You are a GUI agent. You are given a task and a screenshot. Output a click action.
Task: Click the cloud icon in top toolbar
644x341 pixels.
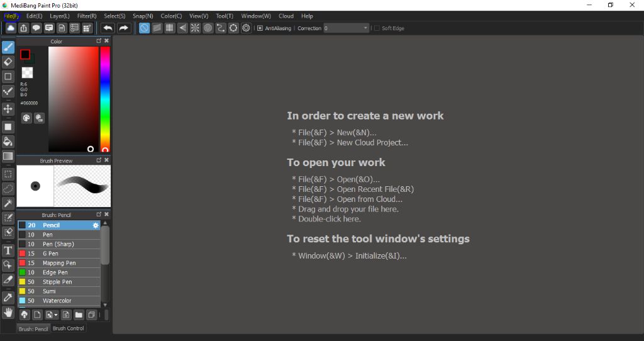click(x=11, y=28)
